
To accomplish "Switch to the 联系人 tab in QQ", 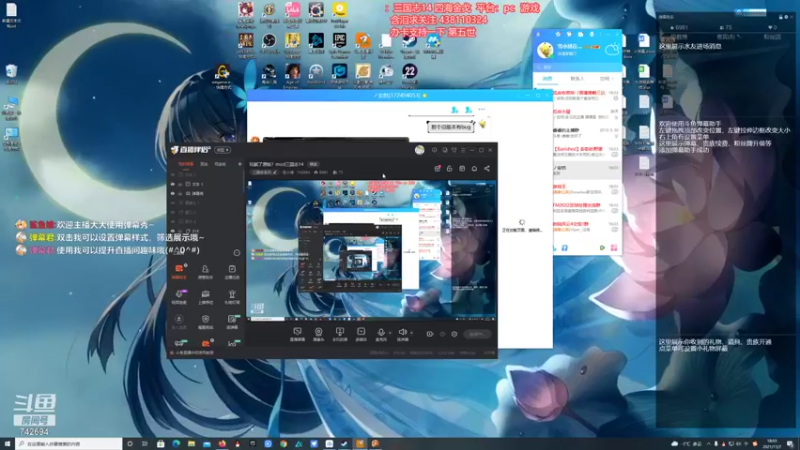I will [577, 79].
